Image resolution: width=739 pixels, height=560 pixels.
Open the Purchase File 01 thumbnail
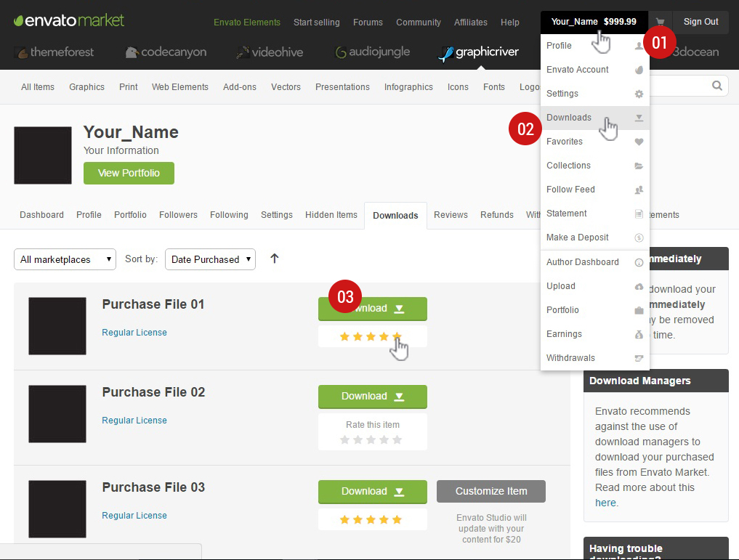(x=57, y=326)
